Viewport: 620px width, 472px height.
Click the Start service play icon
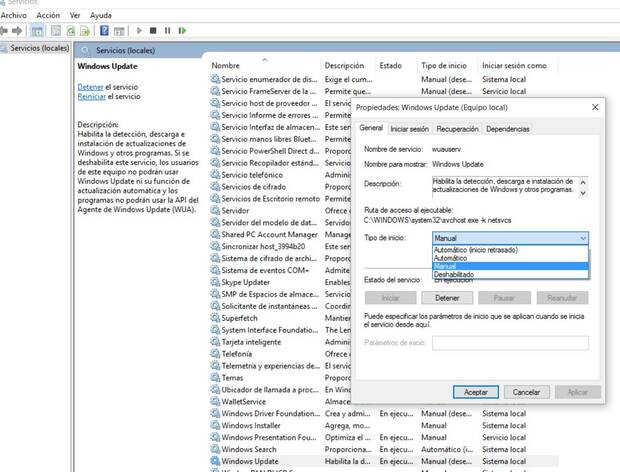(139, 30)
